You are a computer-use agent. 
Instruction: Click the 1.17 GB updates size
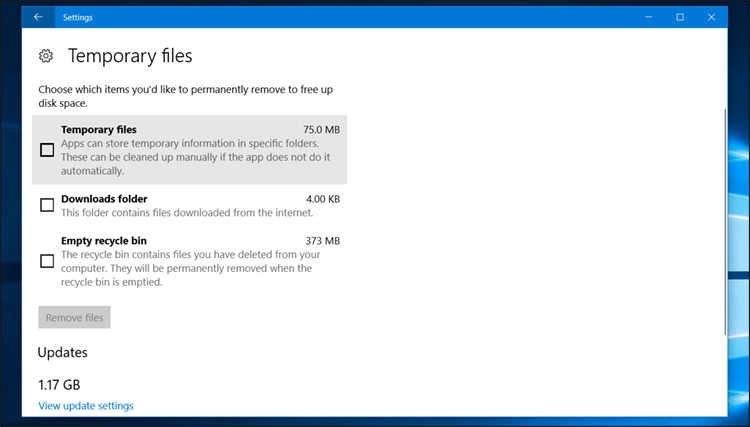click(x=59, y=385)
